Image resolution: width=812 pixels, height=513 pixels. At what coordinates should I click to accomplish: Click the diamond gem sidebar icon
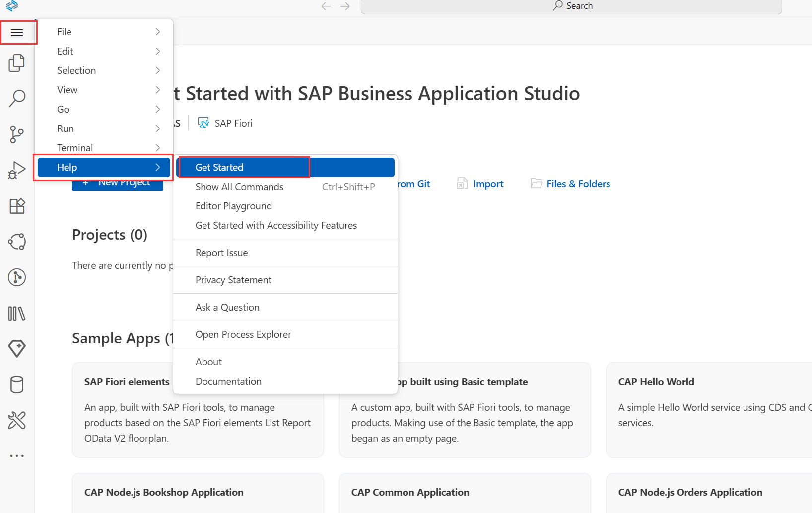click(17, 349)
